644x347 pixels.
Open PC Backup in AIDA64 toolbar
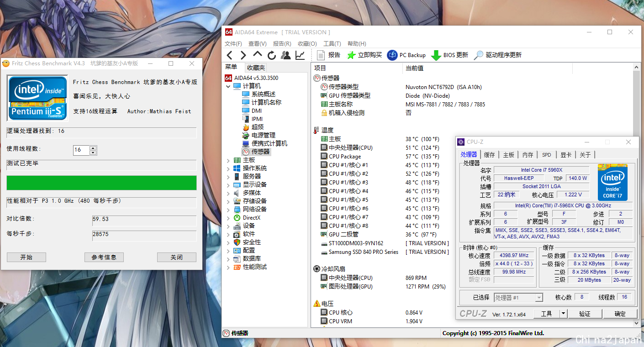406,55
